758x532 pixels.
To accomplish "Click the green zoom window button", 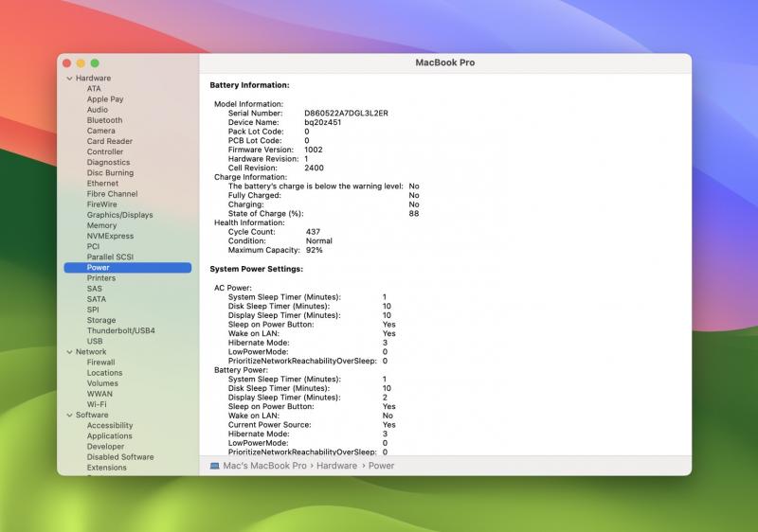I will [x=95, y=62].
